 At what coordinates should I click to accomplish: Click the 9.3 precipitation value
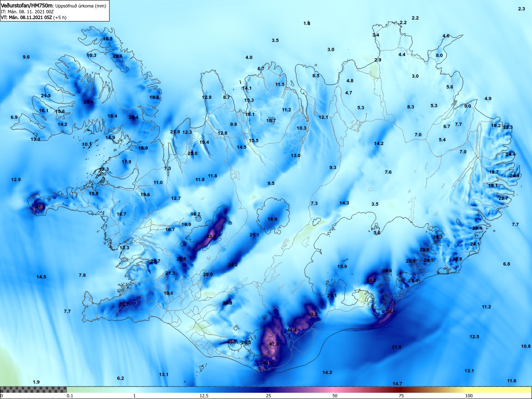[x=333, y=168]
